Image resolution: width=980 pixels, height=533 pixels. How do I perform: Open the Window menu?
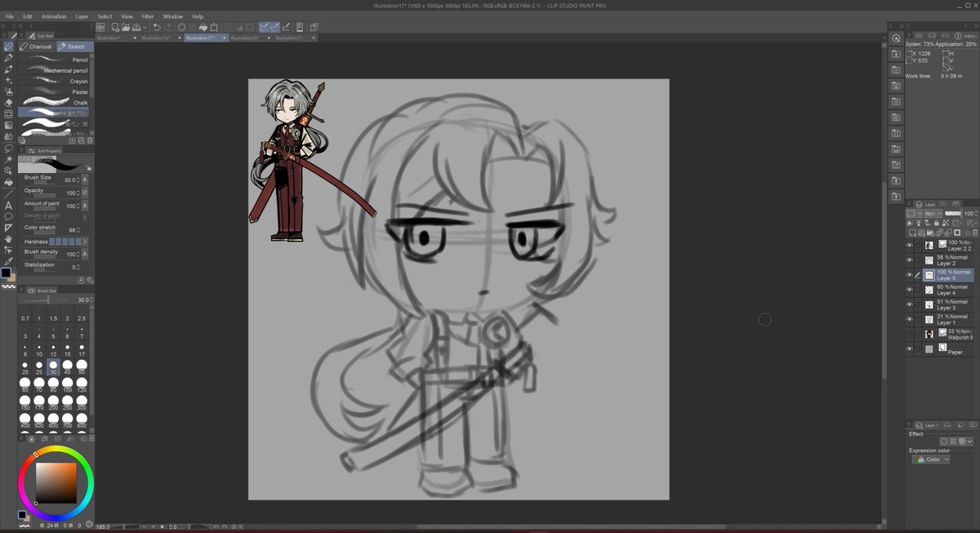point(173,16)
